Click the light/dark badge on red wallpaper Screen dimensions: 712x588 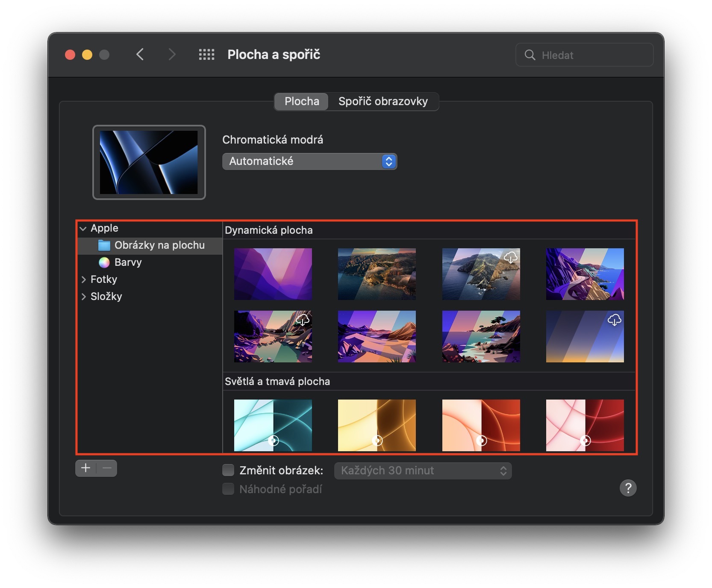(x=585, y=440)
